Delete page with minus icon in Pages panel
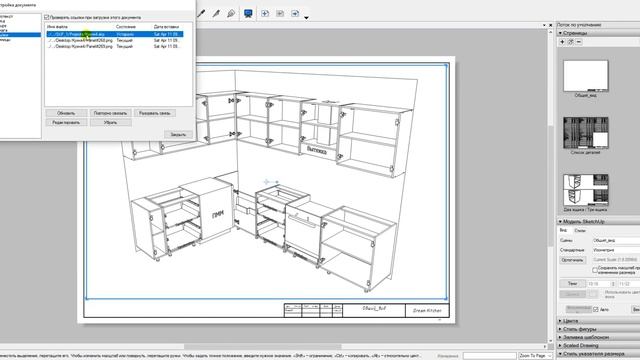 pos(579,42)
